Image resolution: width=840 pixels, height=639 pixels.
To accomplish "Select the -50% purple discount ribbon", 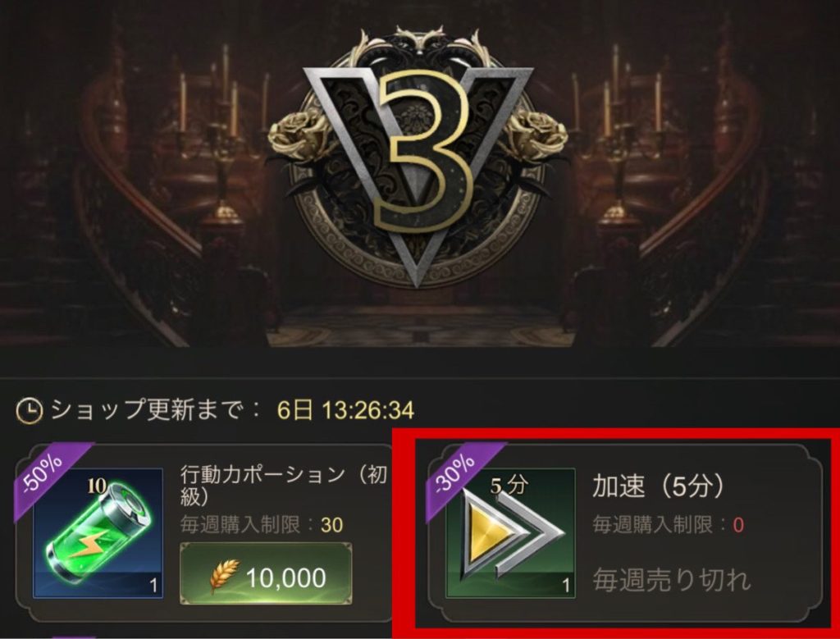I will 49,472.
